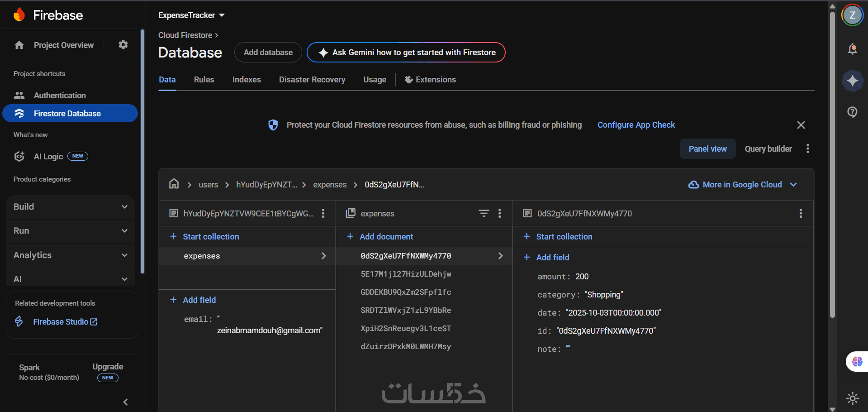Viewport: 868px width, 412px height.
Task: Click the Add database button
Action: [268, 53]
